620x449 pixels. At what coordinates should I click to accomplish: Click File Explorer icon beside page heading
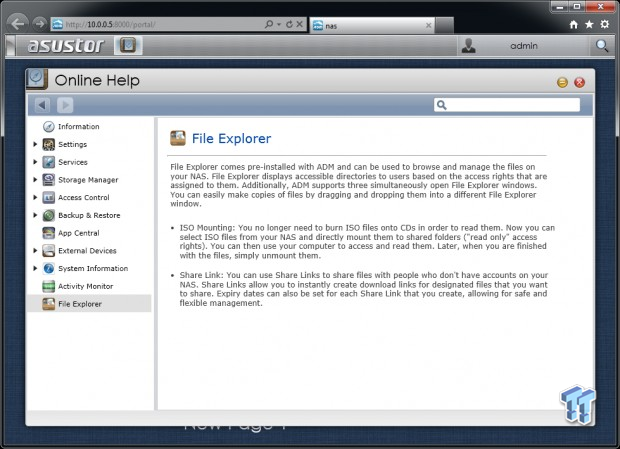[178, 138]
